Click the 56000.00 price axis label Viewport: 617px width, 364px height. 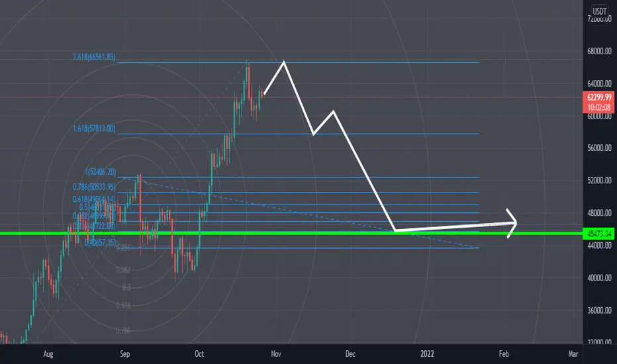click(599, 148)
